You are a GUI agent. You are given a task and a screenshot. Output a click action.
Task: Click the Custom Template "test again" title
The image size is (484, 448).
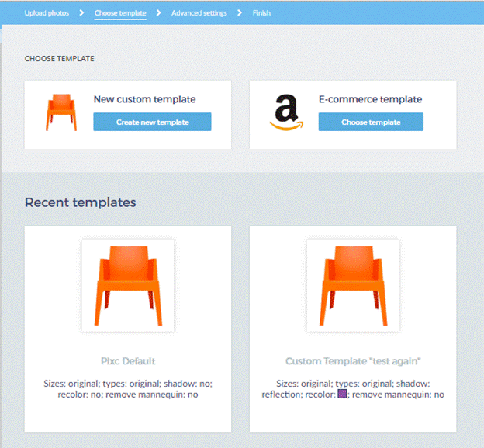point(353,361)
